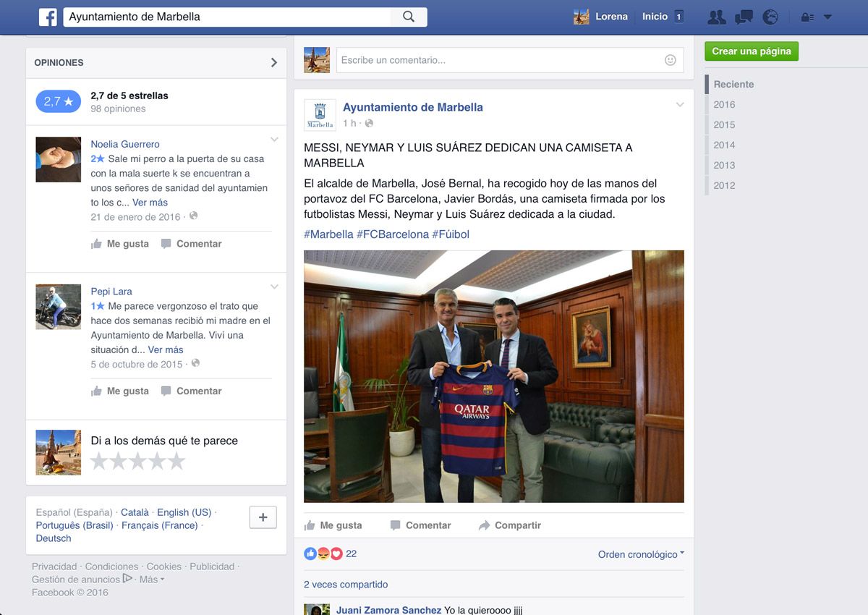Jump to 2016 in timeline
This screenshot has height=615, width=868.
pos(724,104)
